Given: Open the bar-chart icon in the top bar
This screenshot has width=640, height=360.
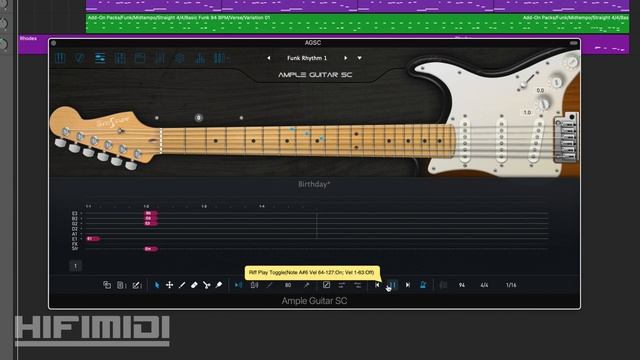Looking at the screenshot, I should (200, 58).
